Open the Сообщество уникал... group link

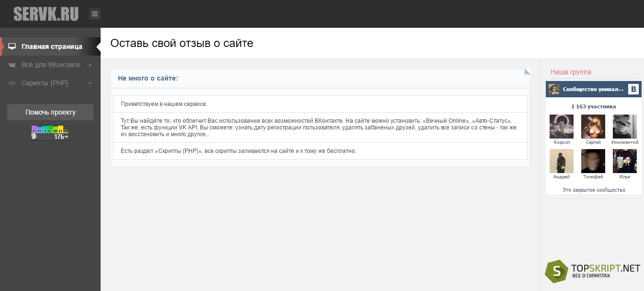tap(593, 89)
